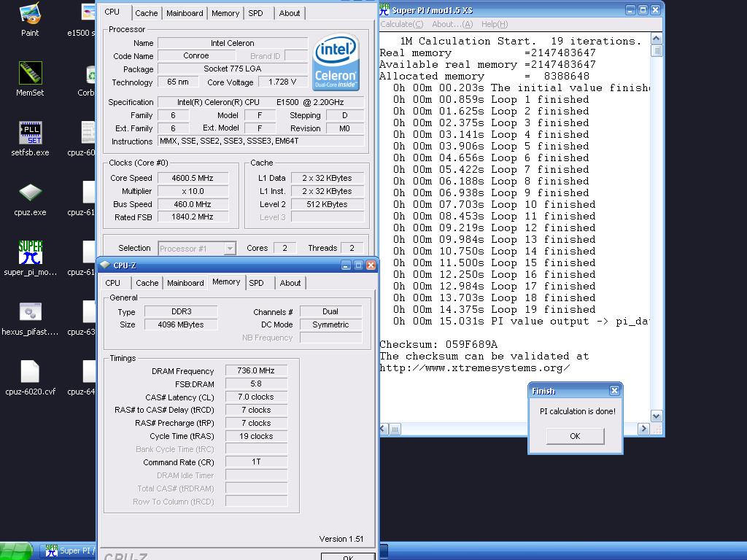Click the Super PI title bar icon

384,9
